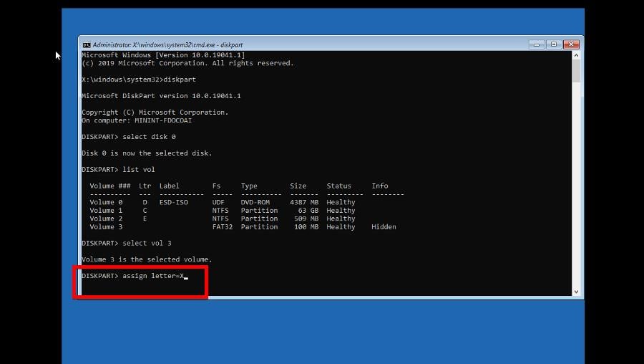Click the scrollbar up arrow
This screenshot has width=644, height=364.
576,55
